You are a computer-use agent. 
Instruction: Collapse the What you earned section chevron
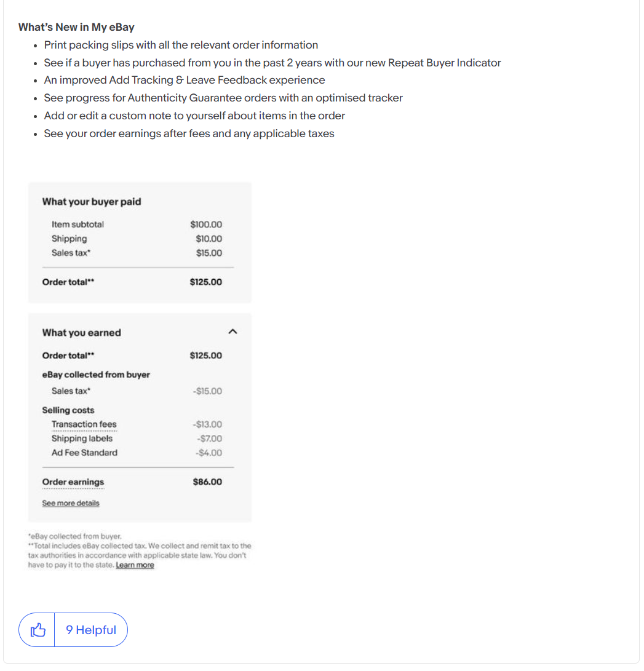(x=233, y=332)
